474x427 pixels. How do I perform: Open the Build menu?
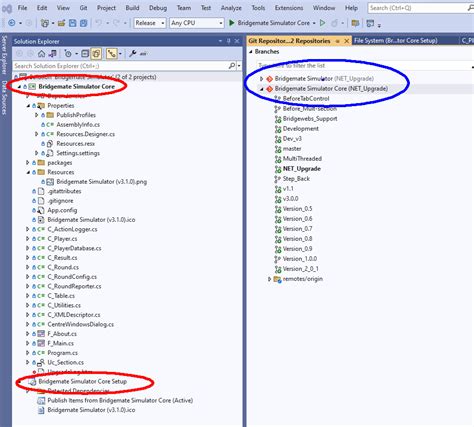point(132,8)
